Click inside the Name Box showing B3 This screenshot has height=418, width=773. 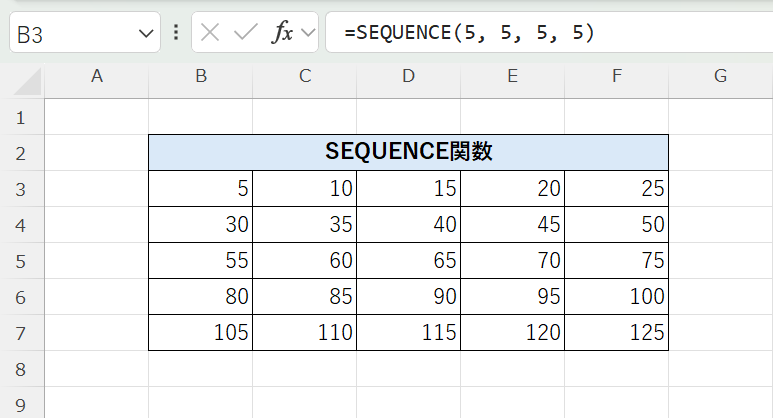[x=70, y=34]
